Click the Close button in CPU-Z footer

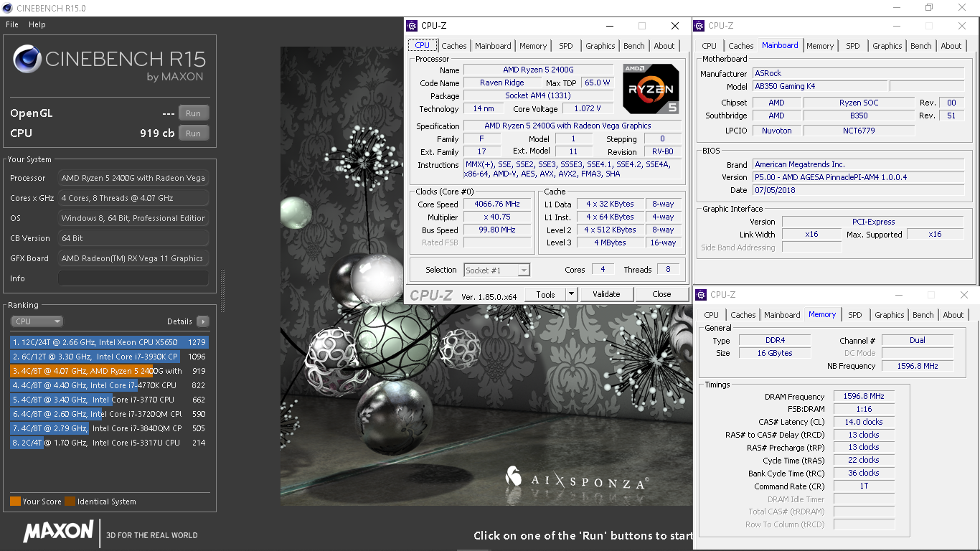coord(661,294)
